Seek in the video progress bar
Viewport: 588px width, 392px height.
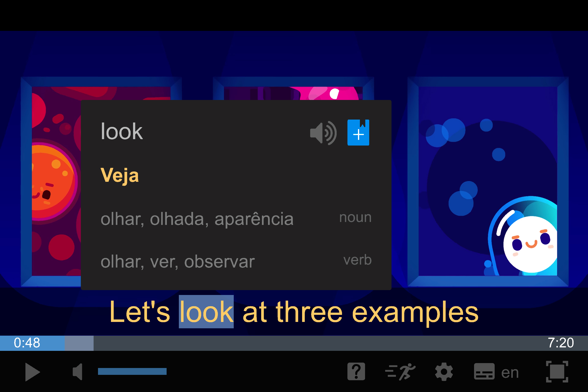pyautogui.click(x=294, y=343)
